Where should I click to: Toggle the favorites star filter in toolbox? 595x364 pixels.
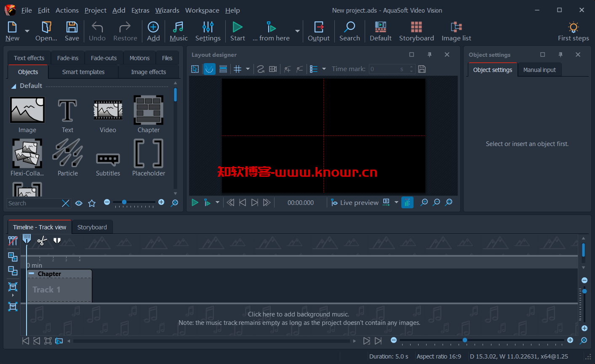click(92, 203)
